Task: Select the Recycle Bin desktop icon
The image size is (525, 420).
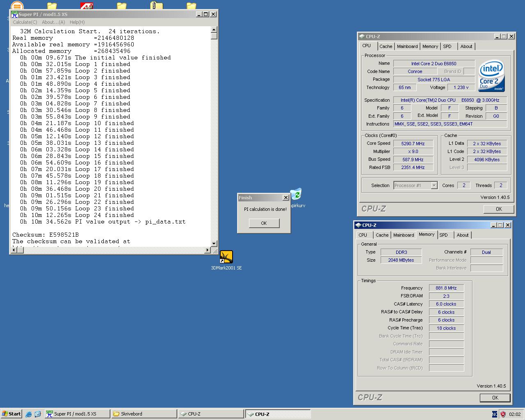Action: point(296,194)
